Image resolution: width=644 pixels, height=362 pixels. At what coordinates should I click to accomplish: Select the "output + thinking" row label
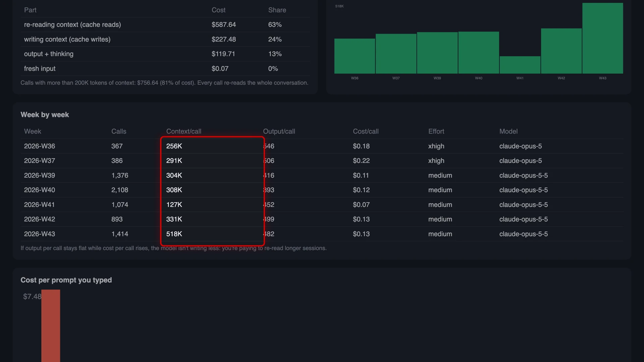pyautogui.click(x=49, y=54)
